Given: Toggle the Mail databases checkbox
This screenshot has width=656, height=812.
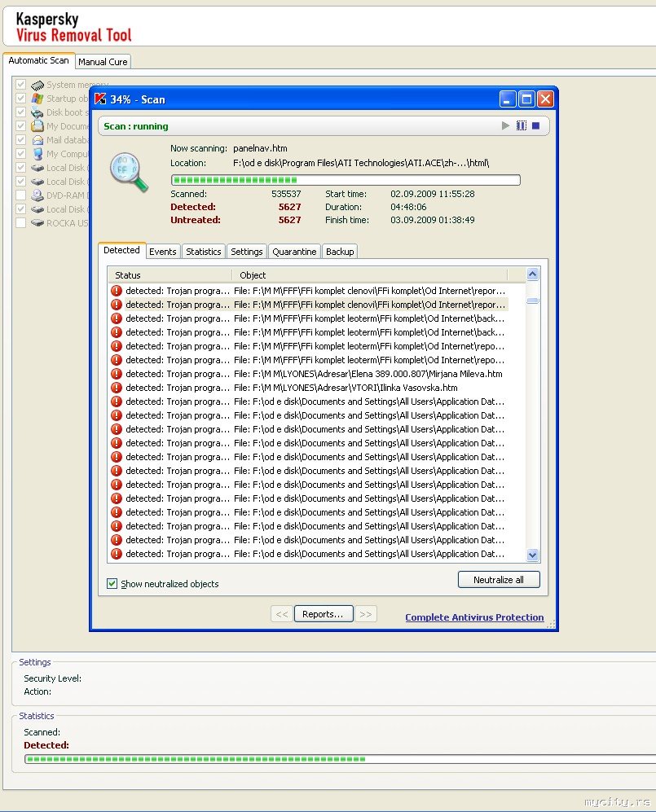Looking at the screenshot, I should (x=20, y=140).
